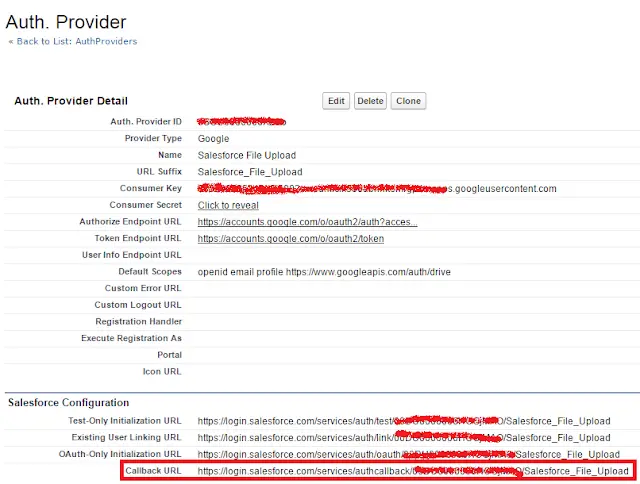Click the Salesforce Configuration section title
The image size is (640, 484).
(69, 403)
